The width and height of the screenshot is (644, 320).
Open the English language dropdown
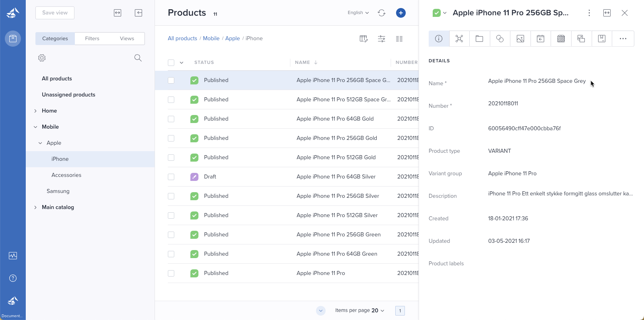click(358, 13)
